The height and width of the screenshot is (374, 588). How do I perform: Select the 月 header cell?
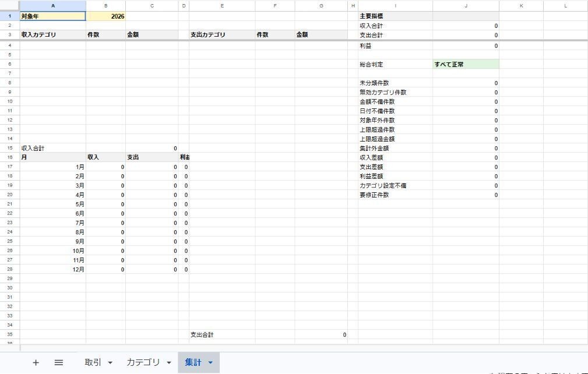click(53, 157)
